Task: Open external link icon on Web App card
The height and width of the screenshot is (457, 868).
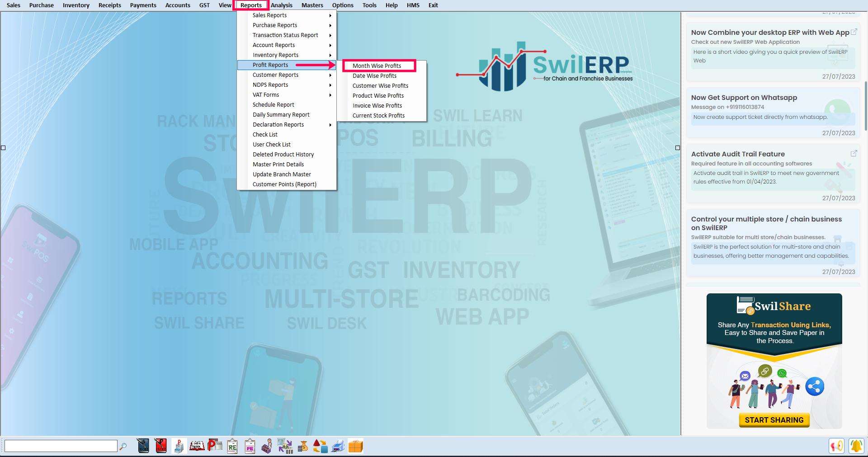Action: pyautogui.click(x=854, y=32)
